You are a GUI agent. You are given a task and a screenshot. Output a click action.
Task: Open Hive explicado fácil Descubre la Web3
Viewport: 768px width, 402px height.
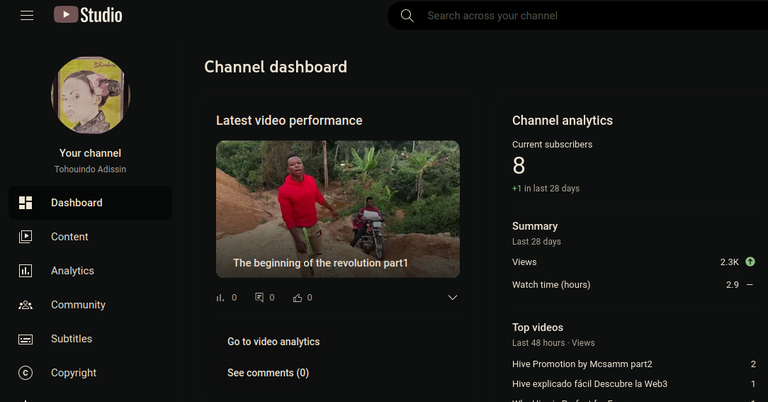click(x=590, y=384)
